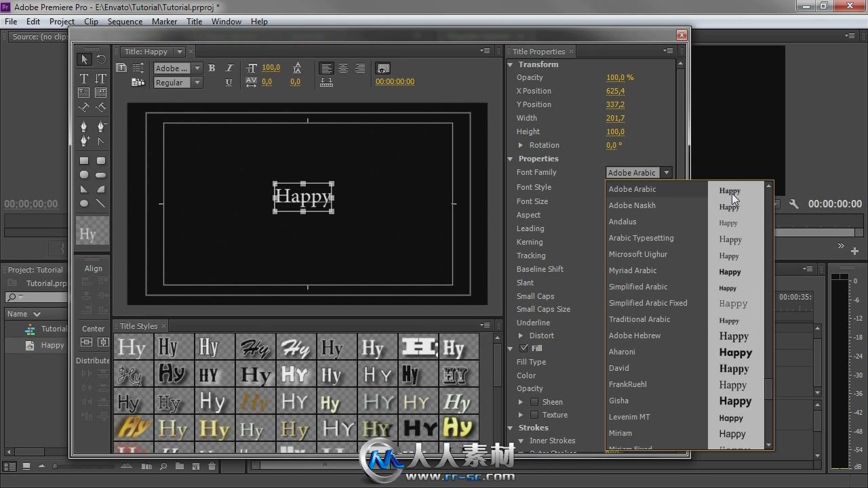Click the wrench settings icon in monitor

[x=793, y=203]
